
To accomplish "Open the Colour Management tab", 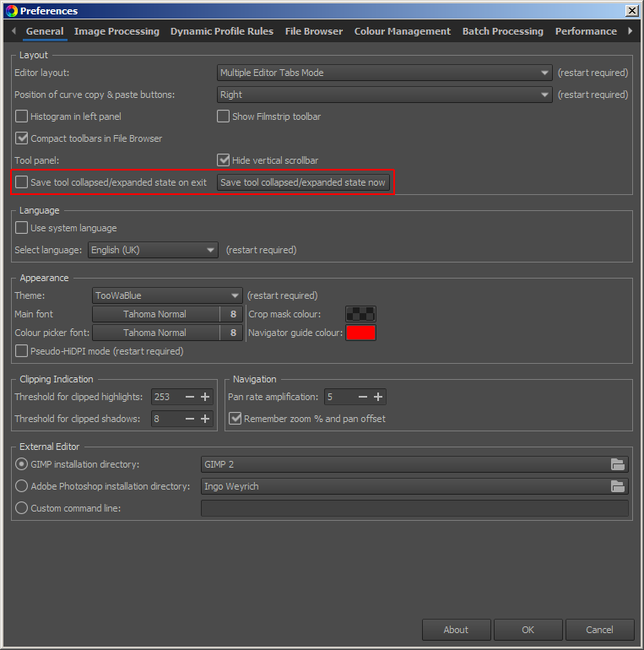I will tap(402, 31).
